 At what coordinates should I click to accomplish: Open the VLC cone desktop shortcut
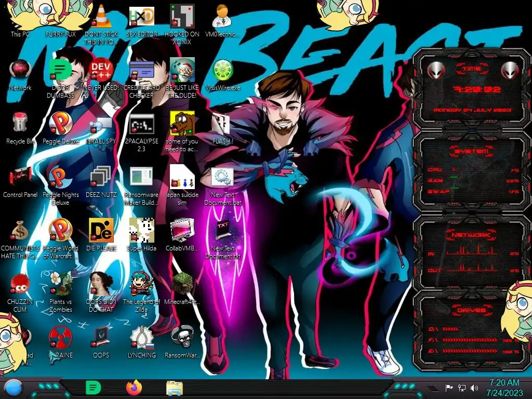tap(101, 16)
